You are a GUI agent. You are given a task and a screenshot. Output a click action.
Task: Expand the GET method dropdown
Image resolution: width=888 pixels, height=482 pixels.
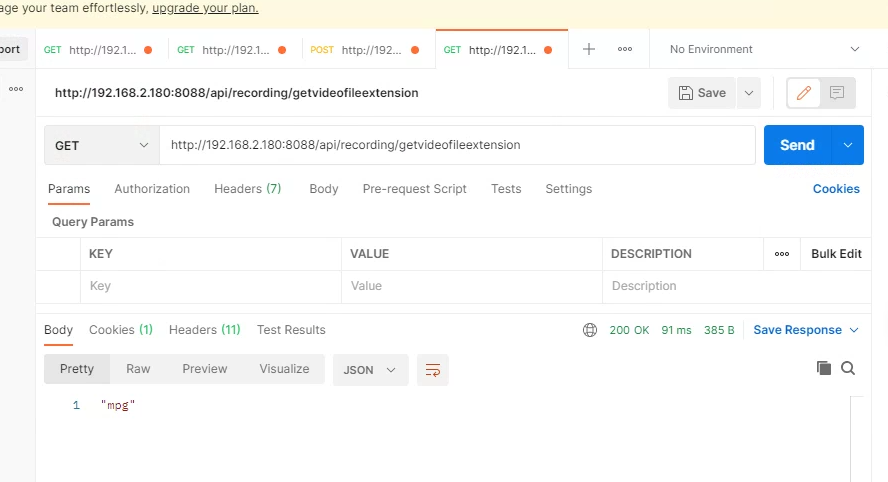pyautogui.click(x=101, y=145)
